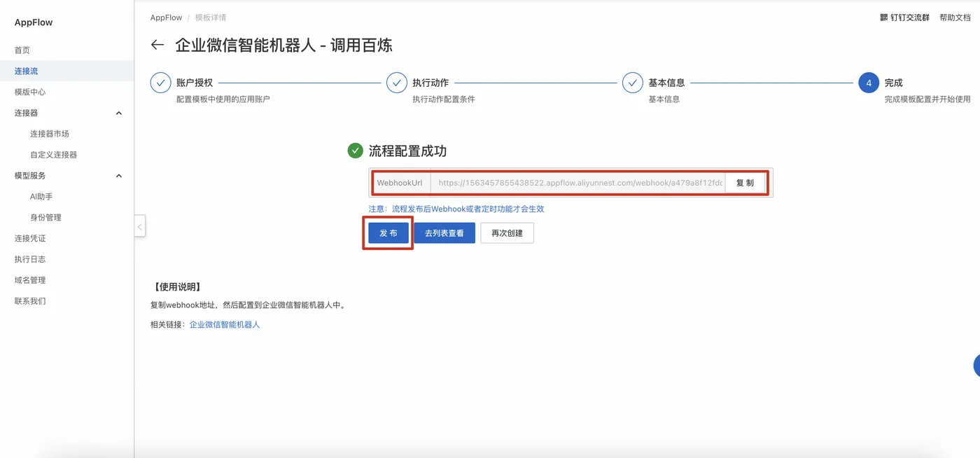Click the 钉钉交流群 link
Viewport: 980px width, 458px height.
coord(910,18)
